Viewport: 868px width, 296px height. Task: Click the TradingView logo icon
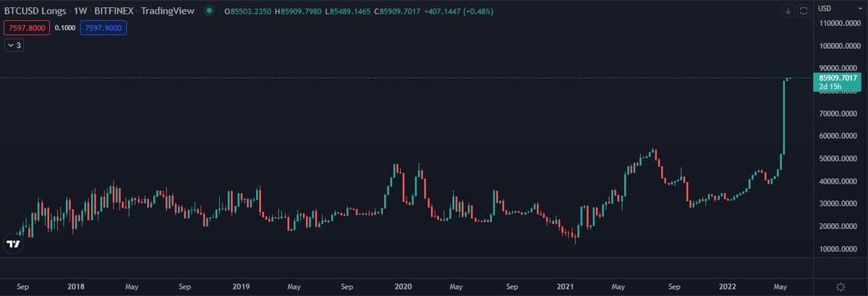pos(13,244)
